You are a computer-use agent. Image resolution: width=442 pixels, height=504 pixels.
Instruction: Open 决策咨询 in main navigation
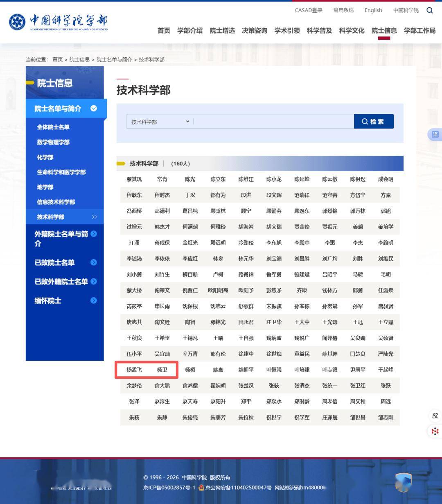pos(255,31)
